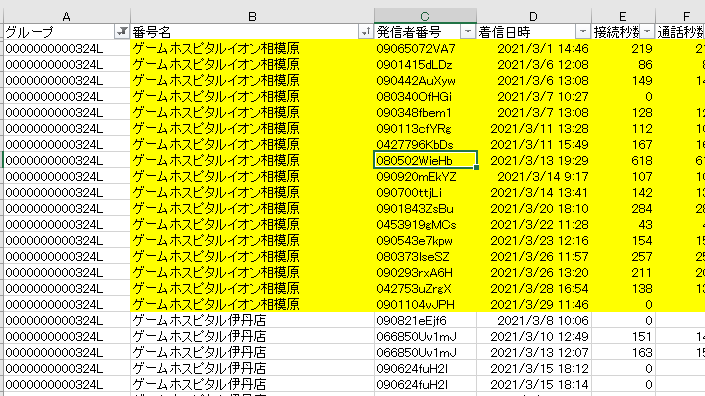Viewport: 705px width, 396px height.
Task: Select connection seconds cell 163
Action: 623,352
